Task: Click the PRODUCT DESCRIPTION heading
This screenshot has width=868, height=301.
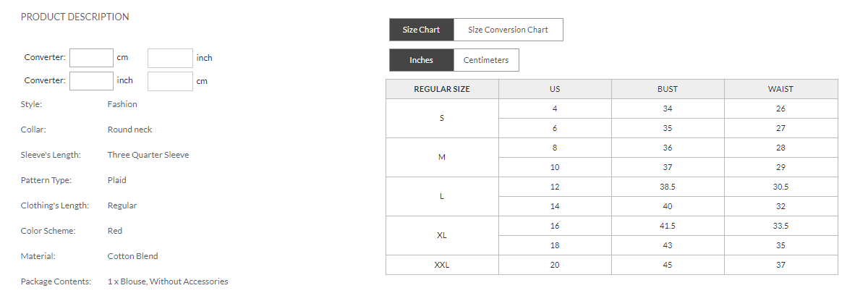Action: click(x=75, y=17)
